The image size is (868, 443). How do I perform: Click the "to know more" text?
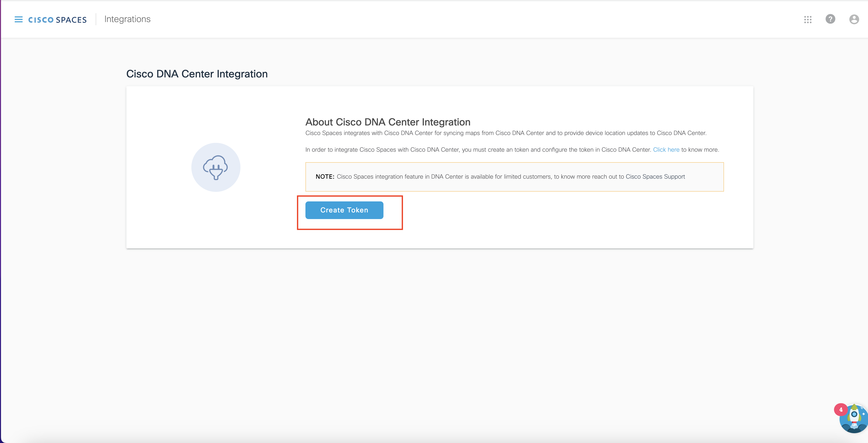[x=700, y=150]
